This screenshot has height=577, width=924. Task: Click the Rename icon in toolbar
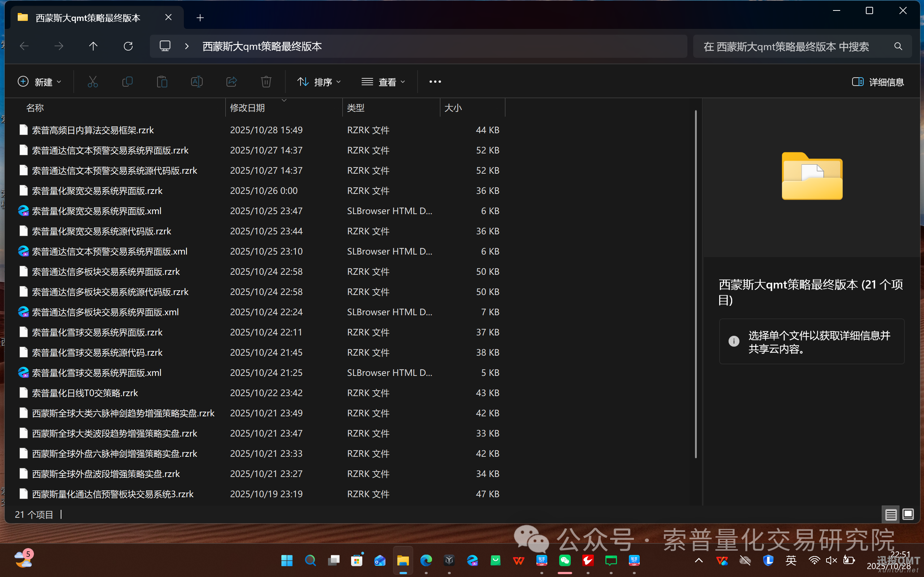click(x=197, y=82)
